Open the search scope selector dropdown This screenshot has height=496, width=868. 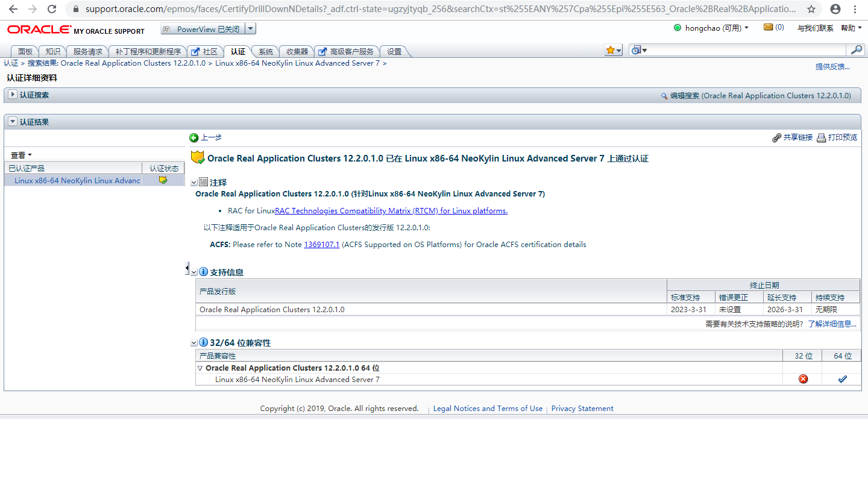[639, 51]
